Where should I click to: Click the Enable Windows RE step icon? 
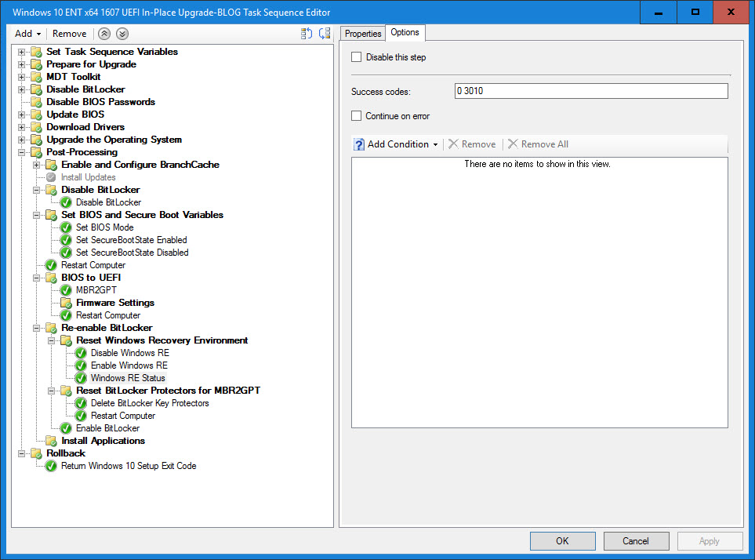point(81,365)
